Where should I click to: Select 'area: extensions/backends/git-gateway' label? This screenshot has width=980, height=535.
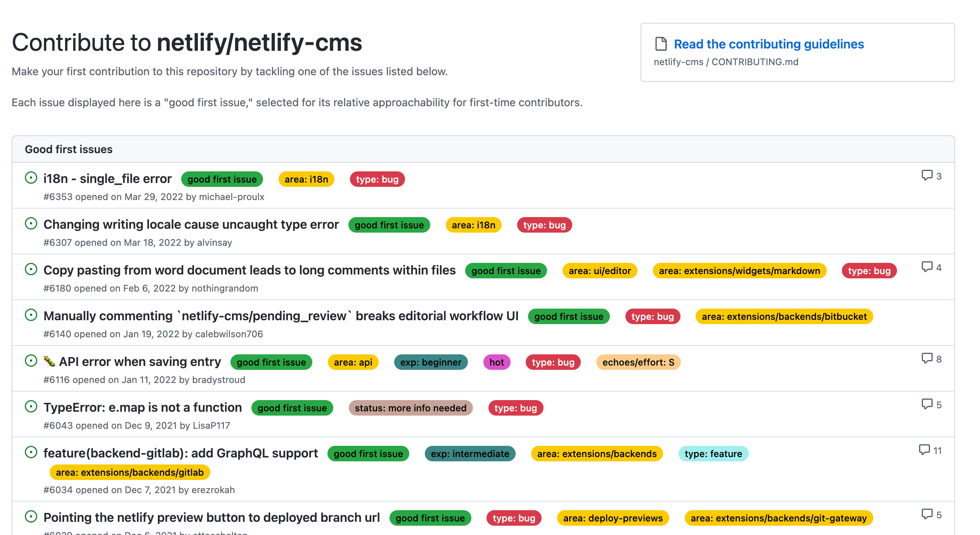pyautogui.click(x=779, y=518)
